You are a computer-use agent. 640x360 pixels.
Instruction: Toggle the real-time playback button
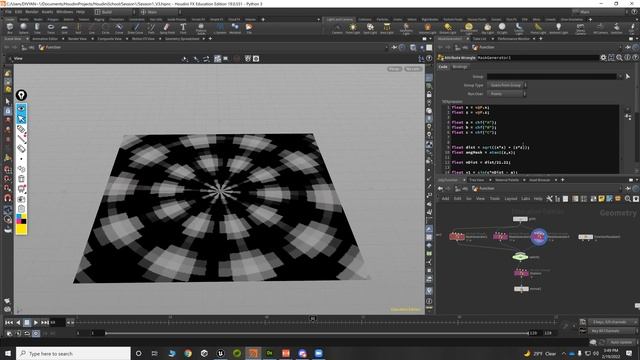(x=36, y=333)
